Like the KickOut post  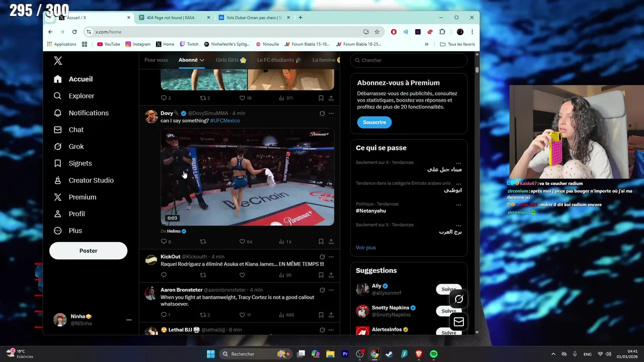(x=242, y=275)
